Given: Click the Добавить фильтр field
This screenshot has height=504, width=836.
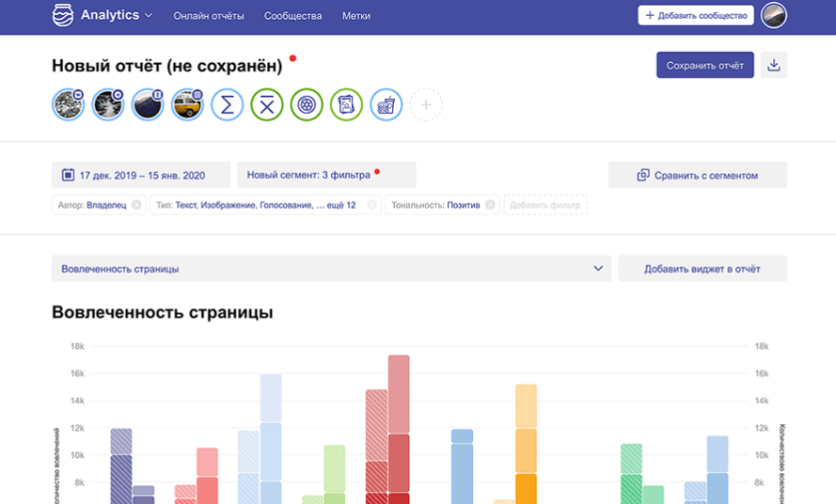Looking at the screenshot, I should (x=545, y=205).
